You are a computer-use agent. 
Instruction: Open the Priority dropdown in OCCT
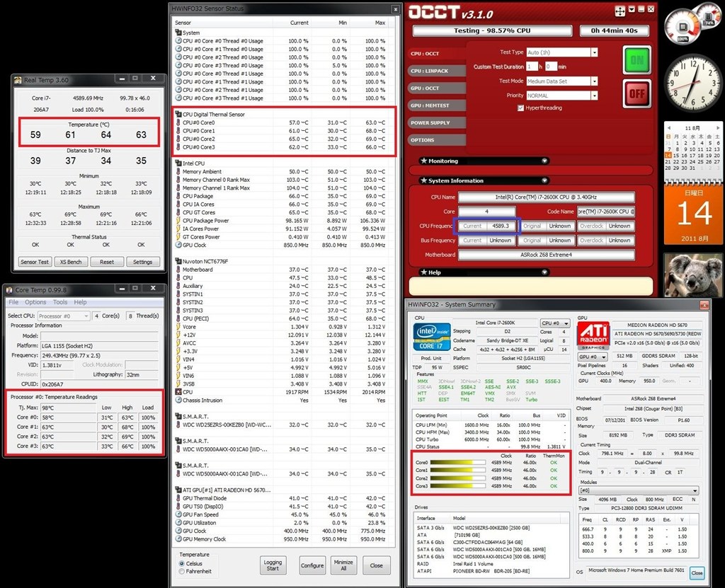coord(595,96)
